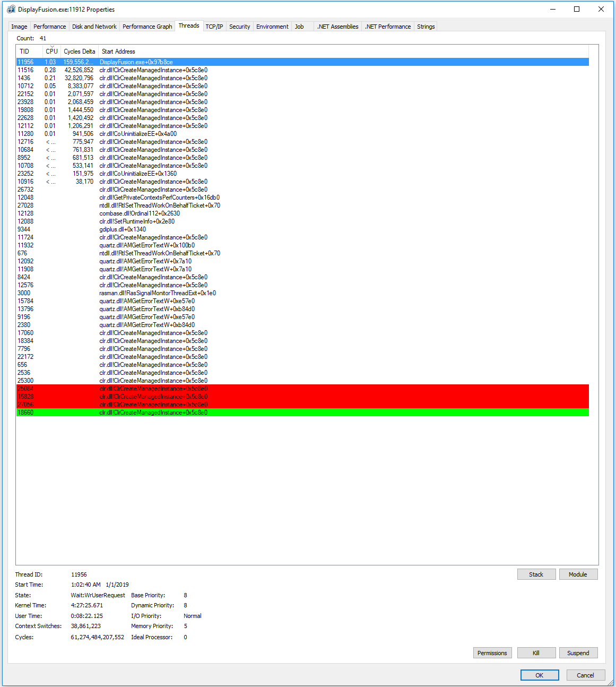
Task: Go to the Environment tab
Action: coord(272,27)
